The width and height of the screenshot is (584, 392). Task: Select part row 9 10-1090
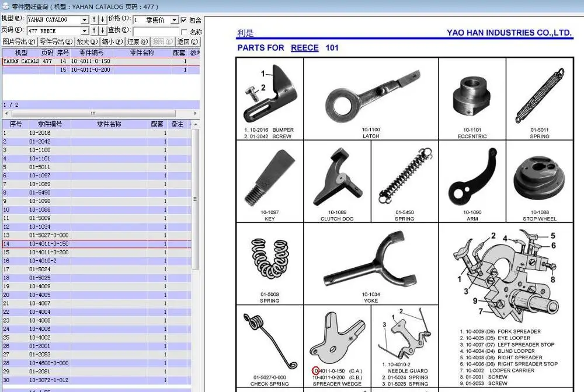(x=96, y=201)
